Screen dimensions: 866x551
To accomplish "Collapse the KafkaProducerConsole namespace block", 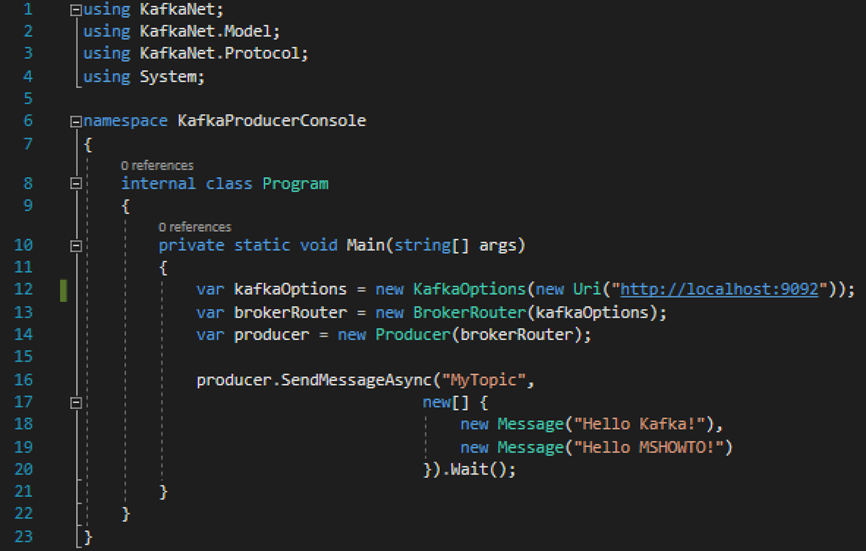I will [x=76, y=121].
